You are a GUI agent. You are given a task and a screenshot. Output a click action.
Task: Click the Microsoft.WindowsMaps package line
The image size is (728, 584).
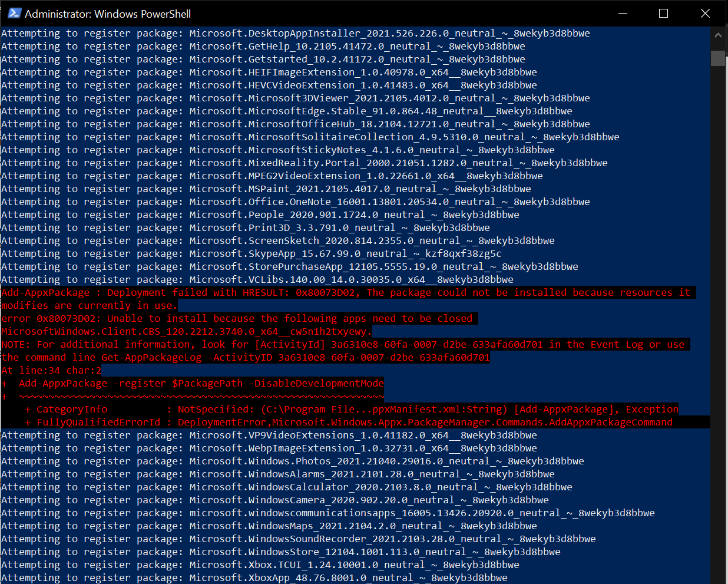point(269,526)
